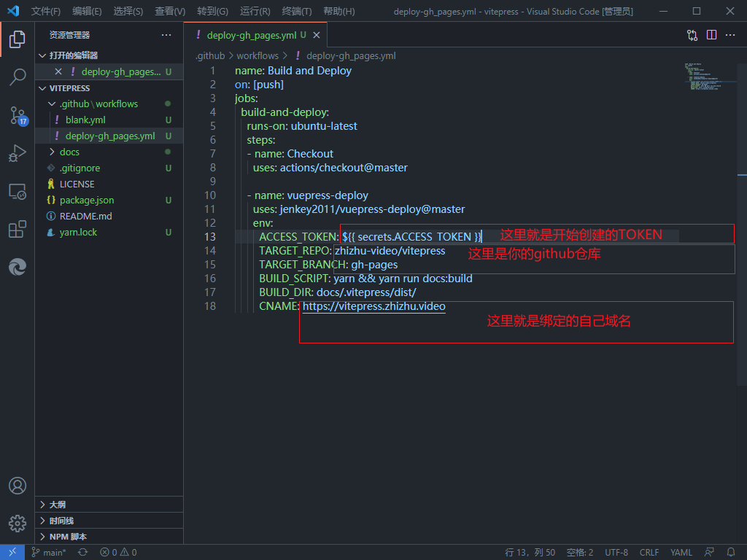Open README.md in the explorer

[x=109, y=216]
